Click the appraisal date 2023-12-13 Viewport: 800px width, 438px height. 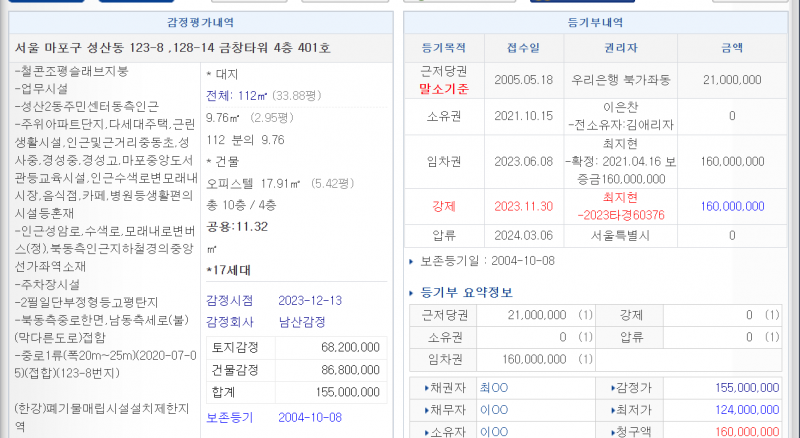coord(310,301)
